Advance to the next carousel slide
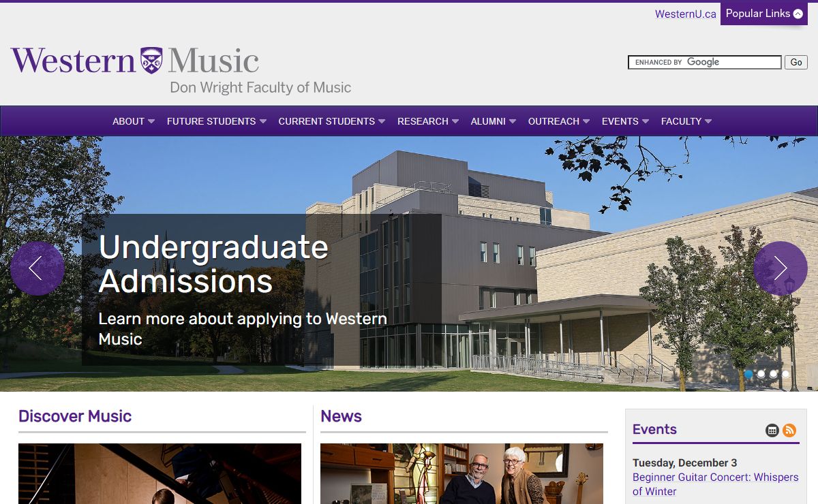Image resolution: width=818 pixels, height=504 pixels. click(x=781, y=268)
